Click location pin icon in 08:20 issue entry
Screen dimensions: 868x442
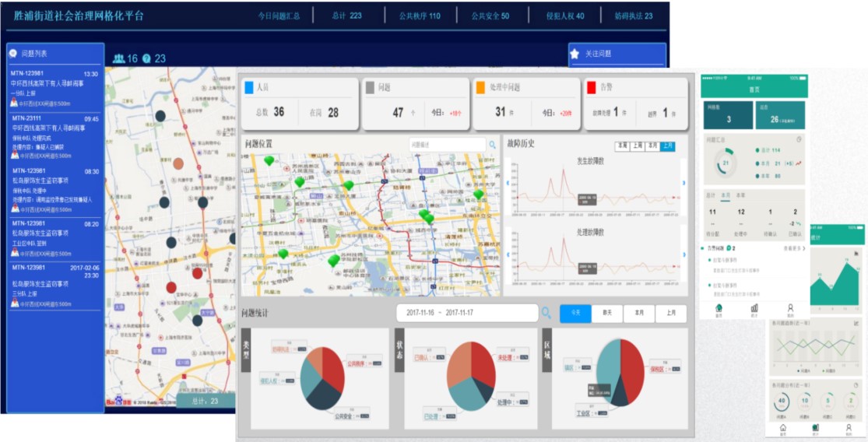[14, 252]
